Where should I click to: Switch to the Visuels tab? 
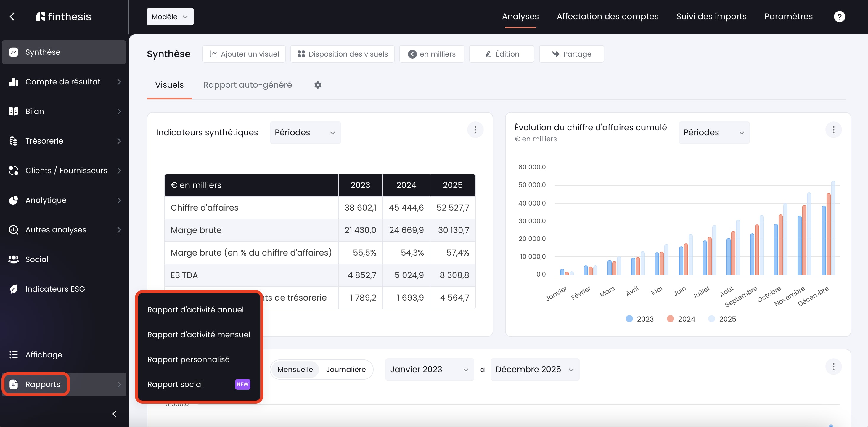pos(169,85)
